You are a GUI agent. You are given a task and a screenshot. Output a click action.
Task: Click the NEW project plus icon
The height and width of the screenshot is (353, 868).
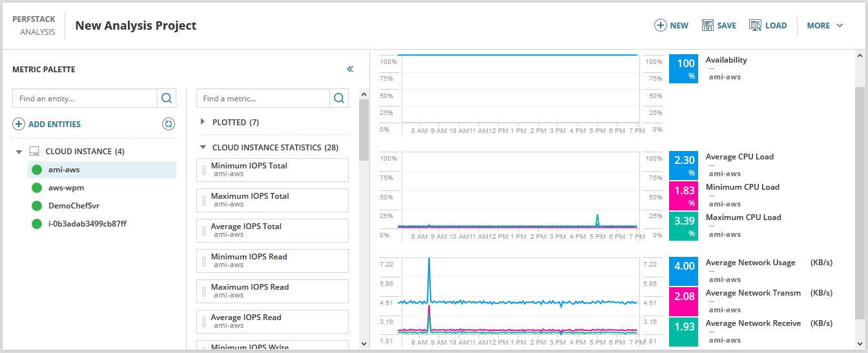pos(660,25)
